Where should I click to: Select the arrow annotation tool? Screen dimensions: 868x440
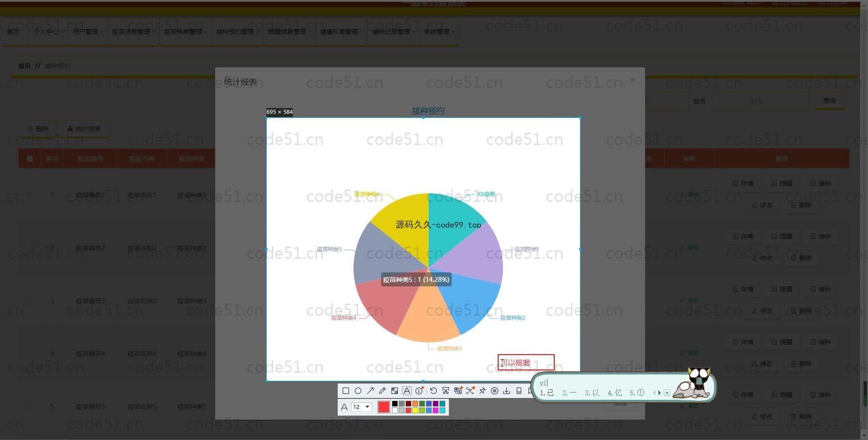(370, 391)
